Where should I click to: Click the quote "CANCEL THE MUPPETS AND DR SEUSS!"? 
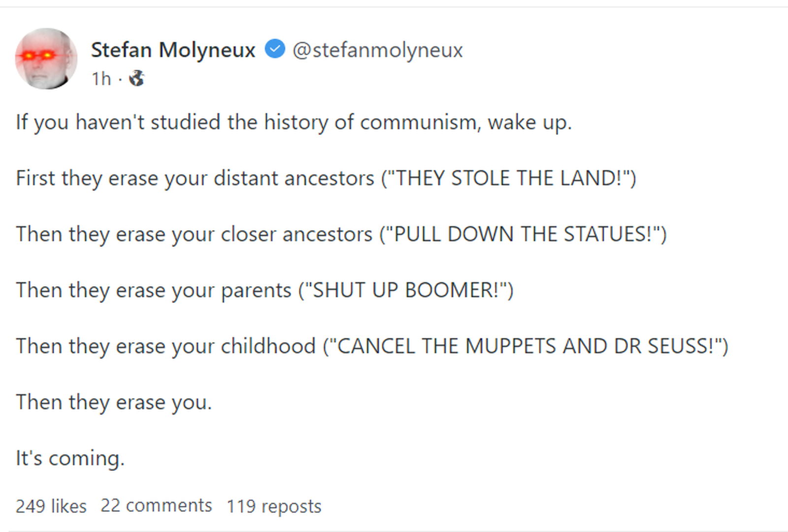tap(525, 346)
